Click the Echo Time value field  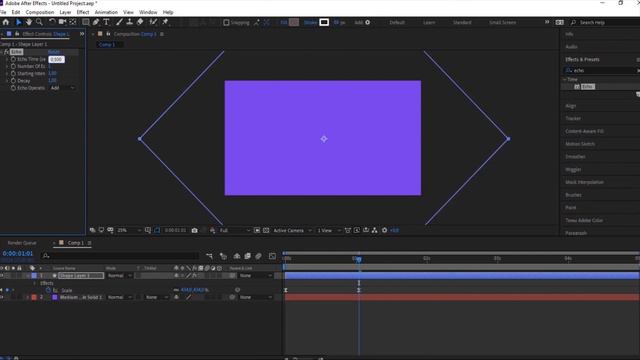pos(56,59)
